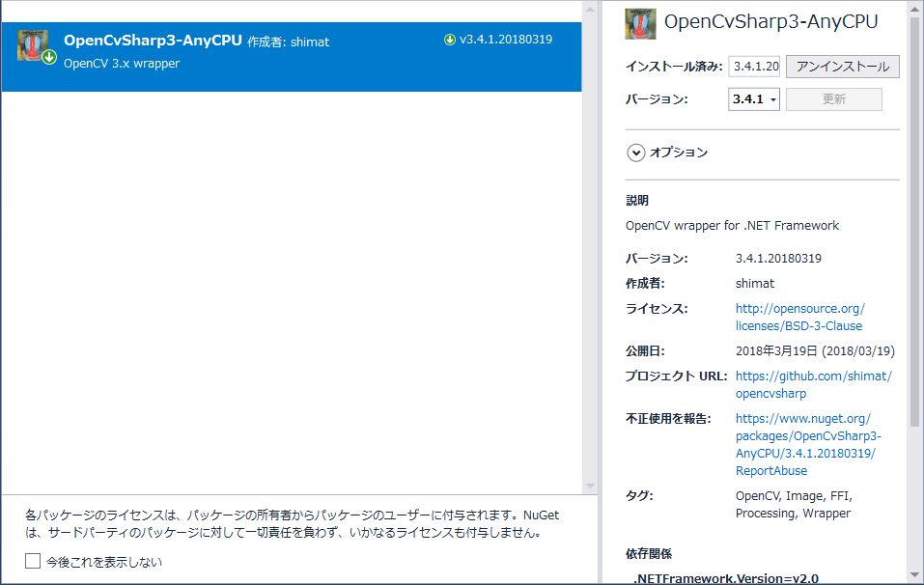Screen dimensions: 924x585
Task: Click the アンインストール button
Action: coord(843,67)
